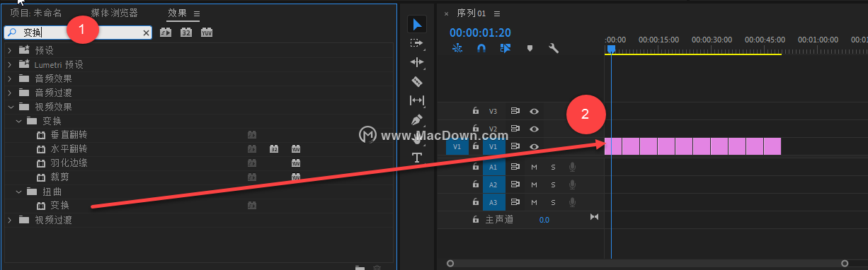868x270 pixels.
Task: Toggle Linked Selection in timeline
Action: pyautogui.click(x=506, y=48)
